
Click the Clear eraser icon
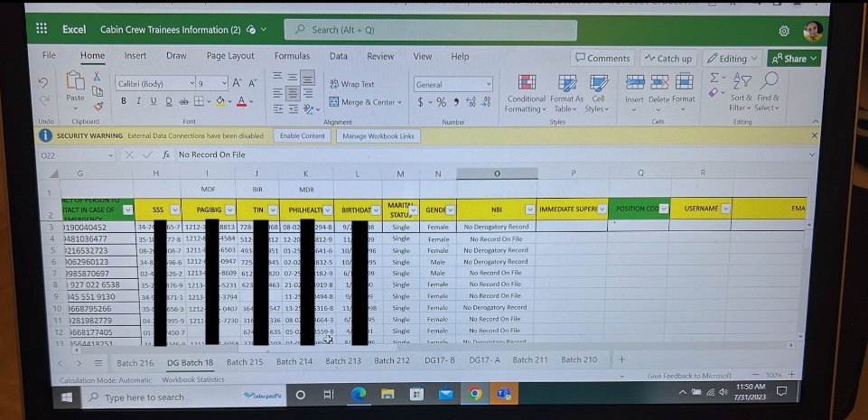(714, 92)
